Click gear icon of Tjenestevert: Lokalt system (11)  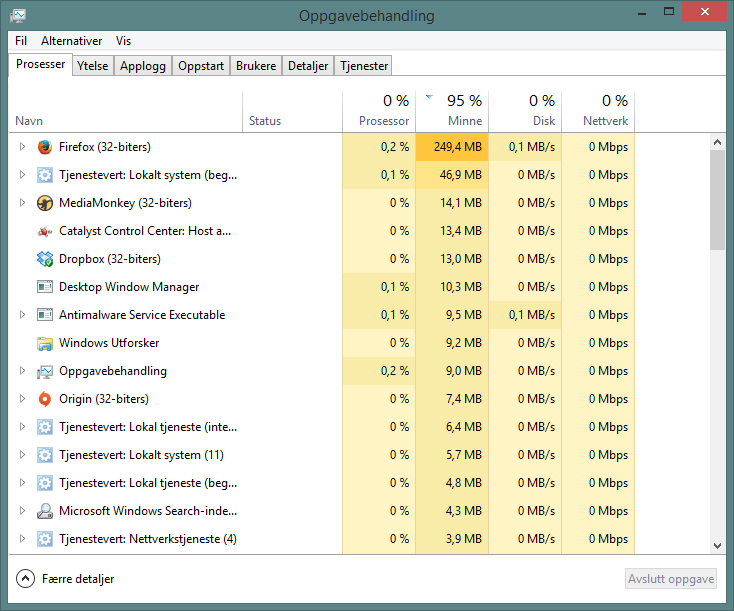tap(44, 455)
